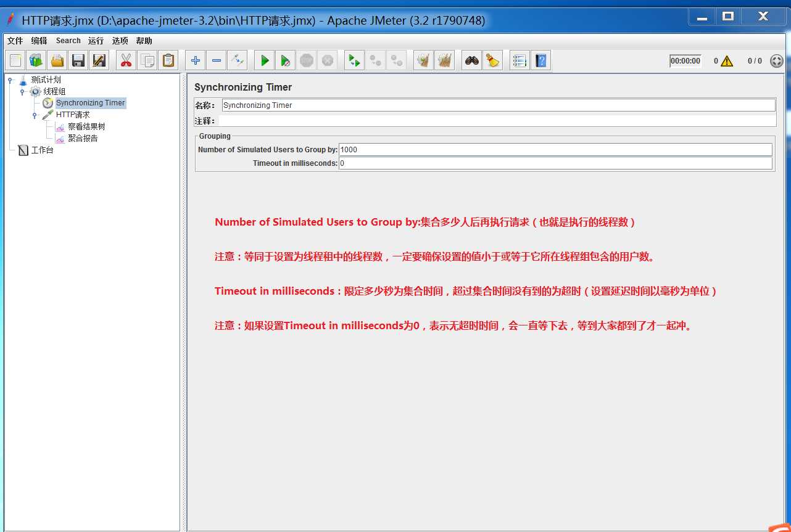Viewport: 791px width, 532px height.
Task: Click the yellow warning triangle log icon
Action: click(727, 61)
